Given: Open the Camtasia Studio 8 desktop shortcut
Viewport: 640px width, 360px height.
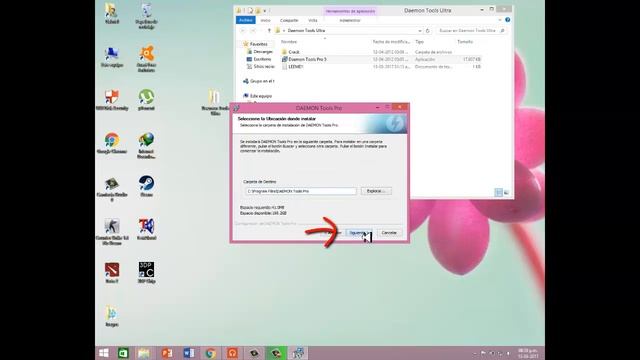Looking at the screenshot, I should [x=112, y=189].
